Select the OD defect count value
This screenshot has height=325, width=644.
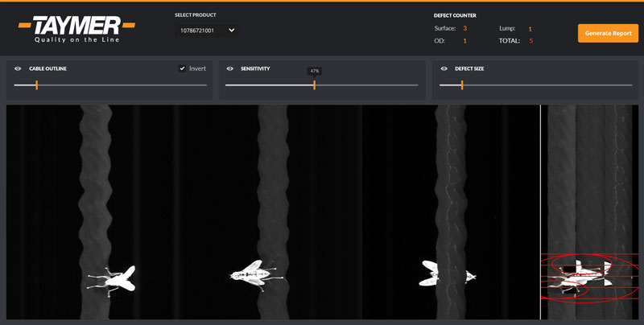464,40
